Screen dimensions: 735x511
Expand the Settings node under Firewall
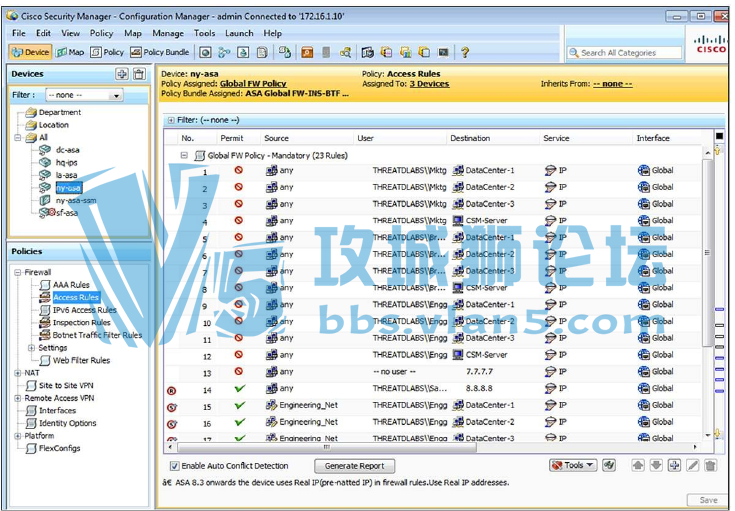click(x=31, y=348)
